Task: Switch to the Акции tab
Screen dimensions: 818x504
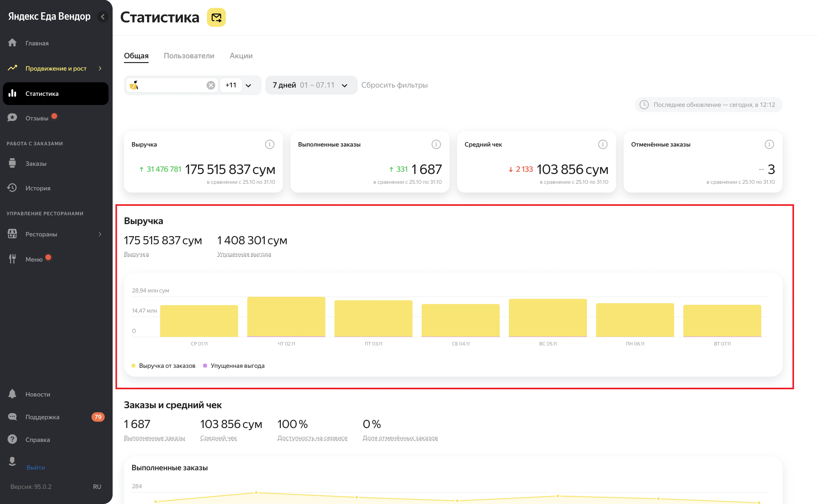Action: click(241, 56)
